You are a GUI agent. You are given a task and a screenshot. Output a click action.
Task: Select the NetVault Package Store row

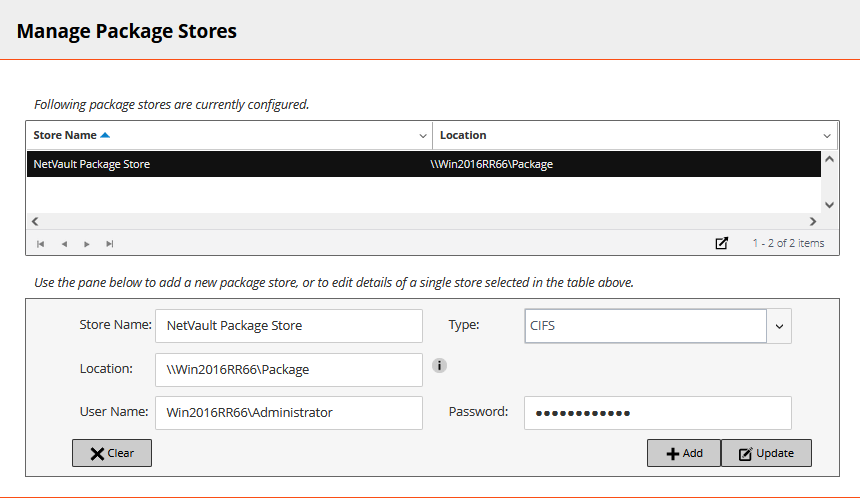pyautogui.click(x=423, y=164)
